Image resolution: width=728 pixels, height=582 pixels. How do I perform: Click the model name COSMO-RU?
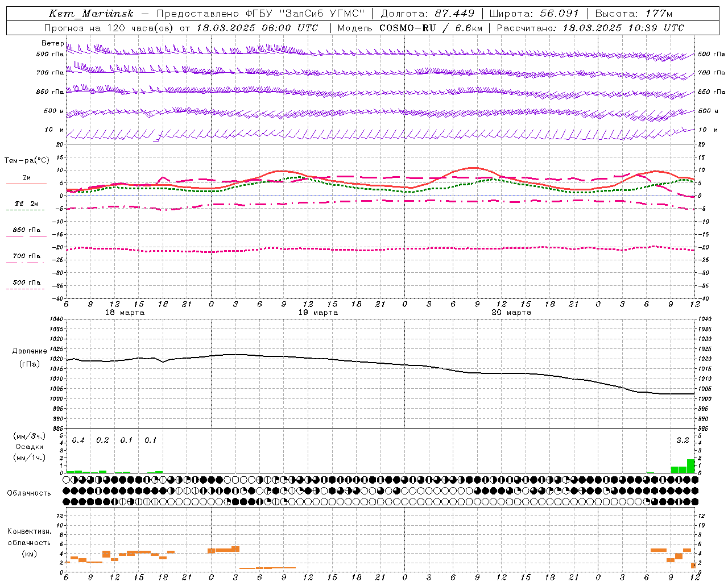408,28
